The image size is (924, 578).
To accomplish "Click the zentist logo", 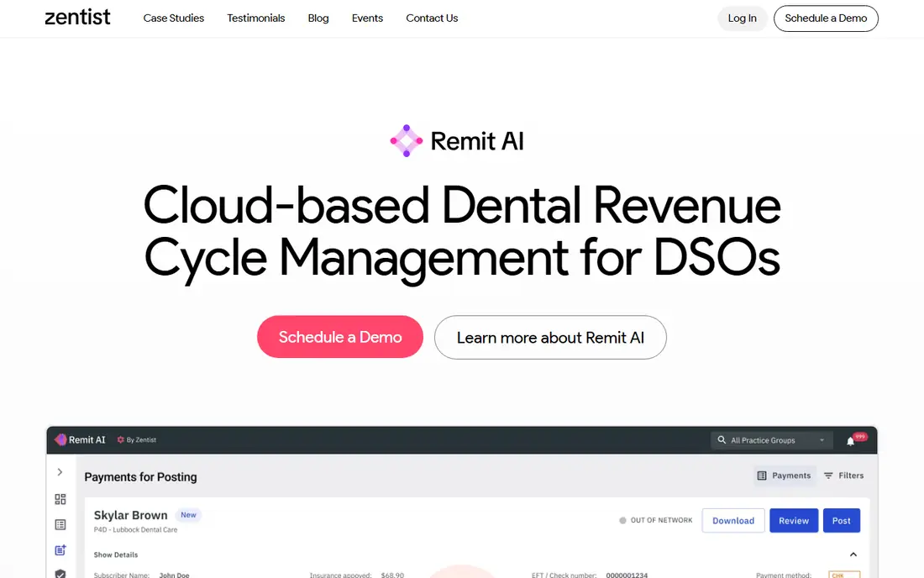I will [x=77, y=18].
